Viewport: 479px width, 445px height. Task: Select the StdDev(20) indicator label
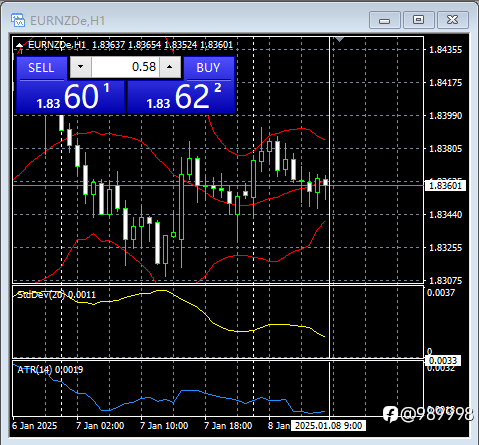[56, 295]
